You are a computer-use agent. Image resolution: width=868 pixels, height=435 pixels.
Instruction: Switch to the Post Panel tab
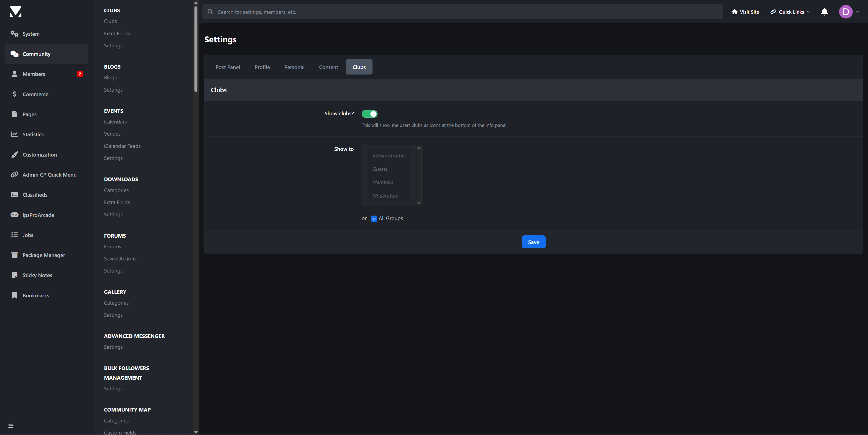(x=228, y=67)
